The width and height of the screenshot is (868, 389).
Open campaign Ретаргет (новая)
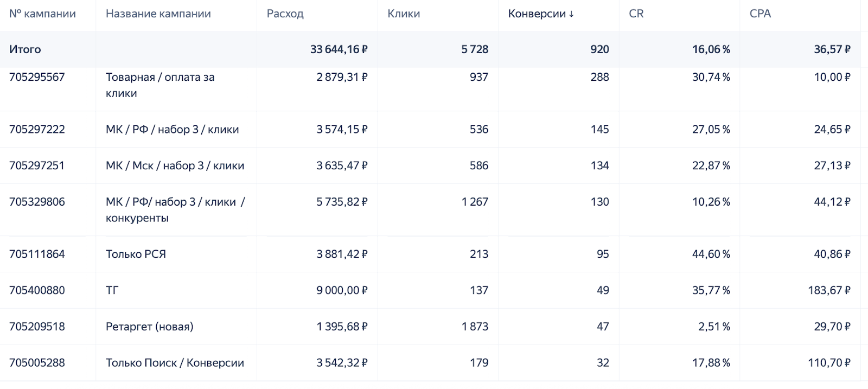pos(149,327)
